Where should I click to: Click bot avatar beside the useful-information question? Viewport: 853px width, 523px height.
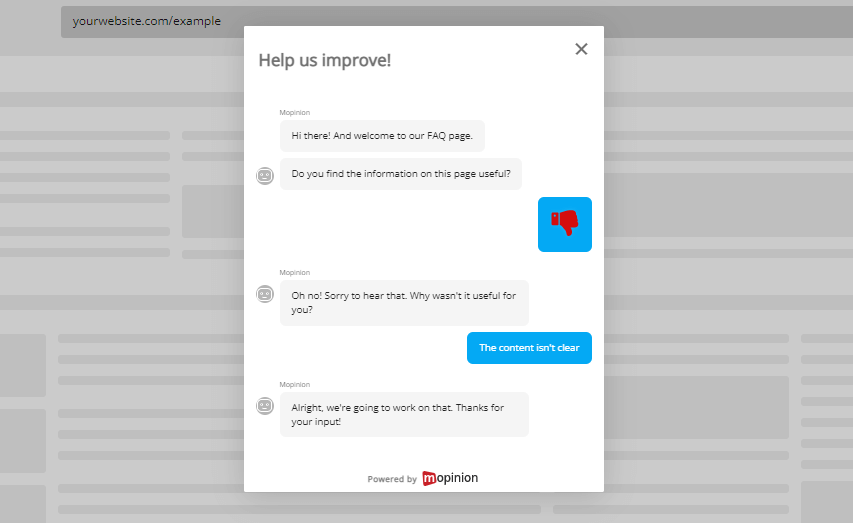[265, 176]
